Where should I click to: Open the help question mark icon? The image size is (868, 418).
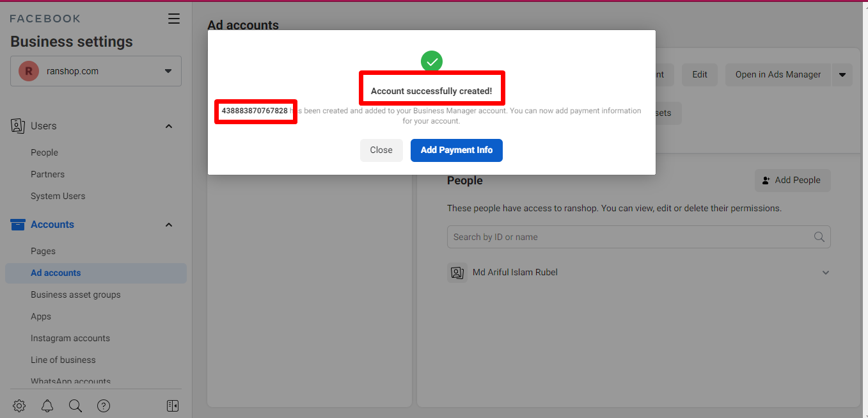(104, 406)
